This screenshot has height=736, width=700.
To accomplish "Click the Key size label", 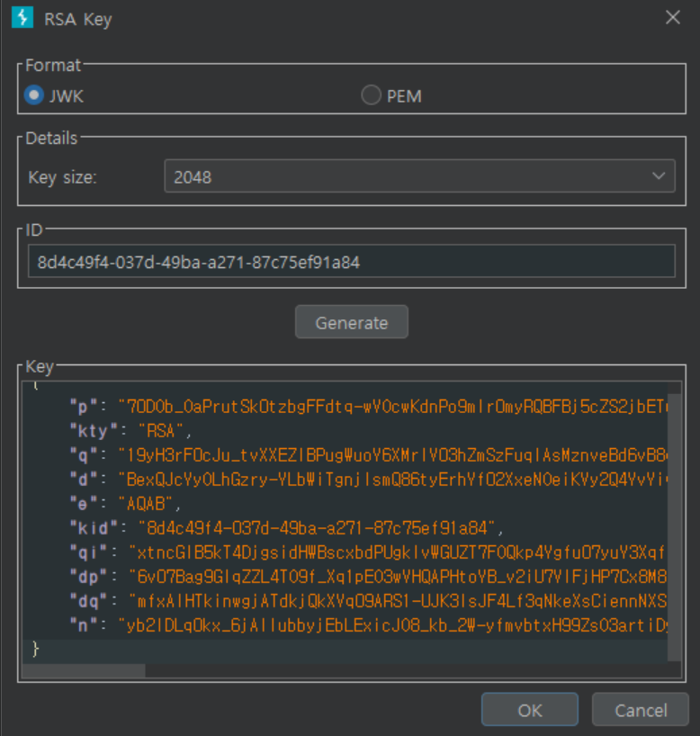I will [62, 177].
